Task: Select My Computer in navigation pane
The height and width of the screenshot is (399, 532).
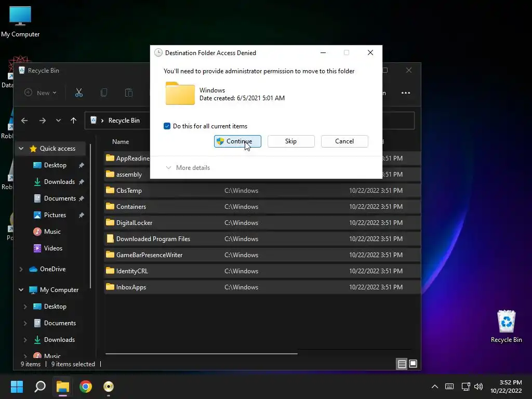Action: pyautogui.click(x=59, y=290)
